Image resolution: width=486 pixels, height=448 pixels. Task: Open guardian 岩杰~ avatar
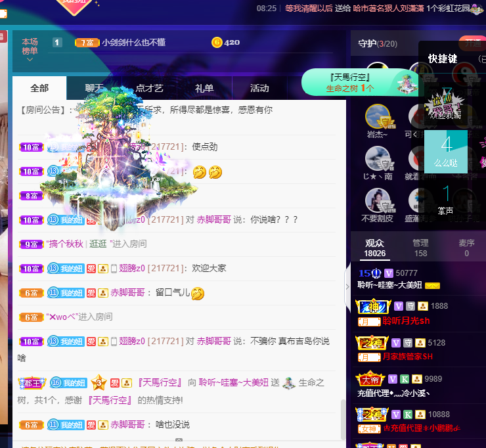378,116
